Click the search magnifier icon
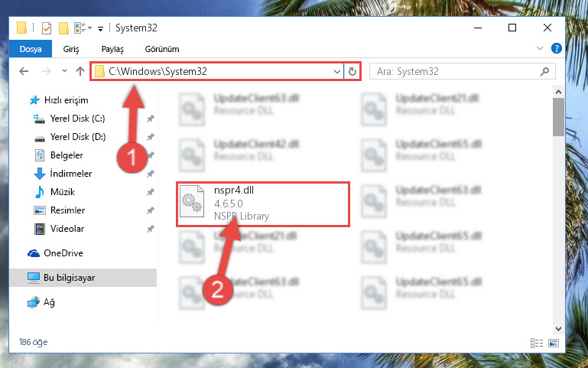The image size is (588, 368). 544,71
